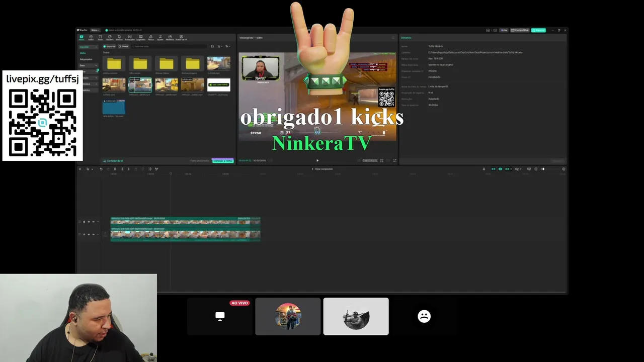644x362 pixels.
Task: Toggle the main track magnet in timeline
Action: [493, 169]
